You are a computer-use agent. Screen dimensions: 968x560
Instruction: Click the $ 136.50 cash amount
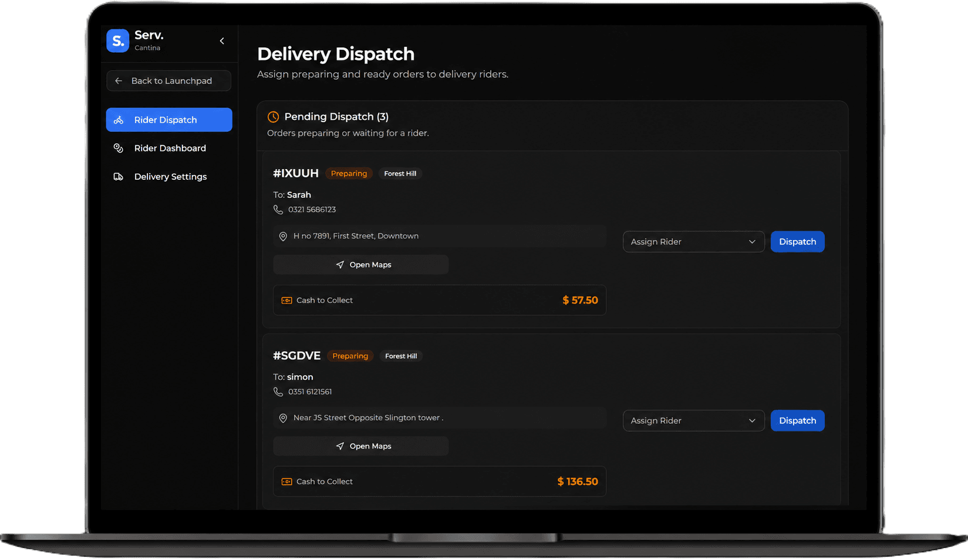click(578, 481)
